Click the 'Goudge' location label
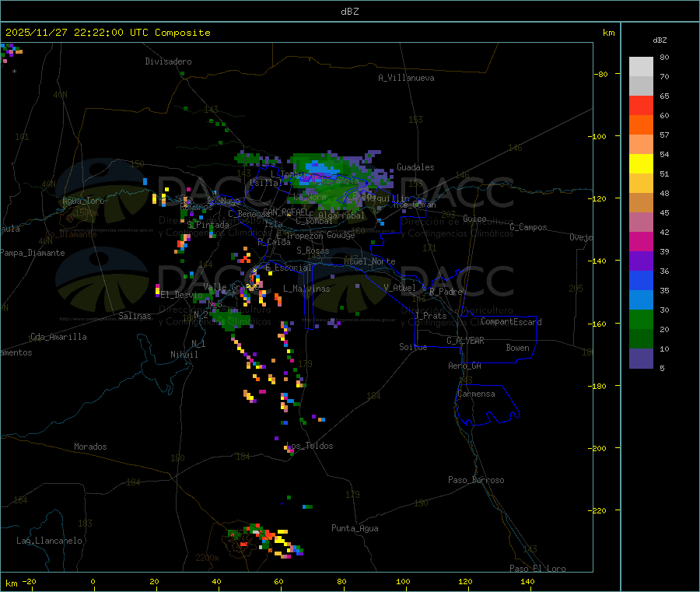Image resolution: width=700 pixels, height=592 pixels. point(341,235)
